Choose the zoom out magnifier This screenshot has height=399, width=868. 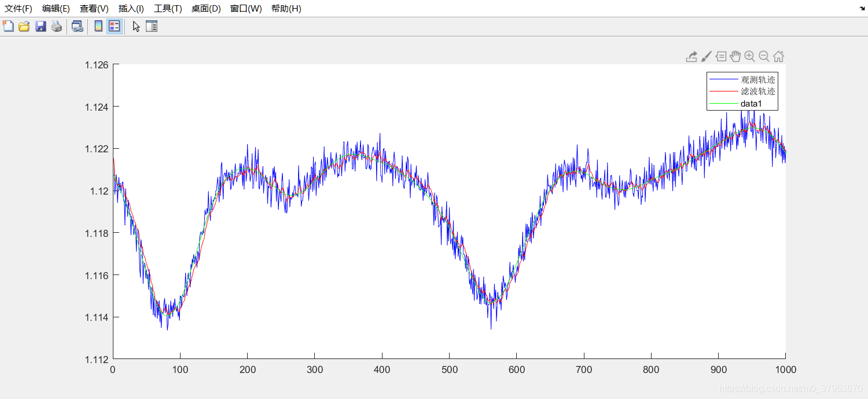764,56
